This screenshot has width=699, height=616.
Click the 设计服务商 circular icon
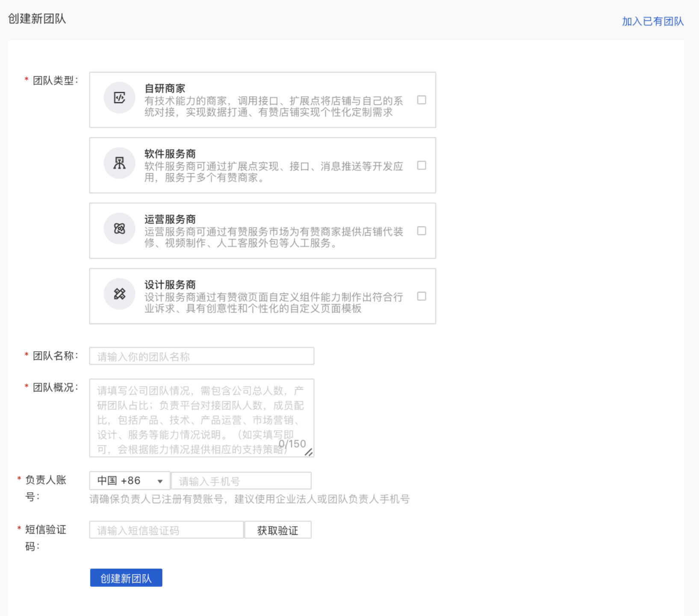pos(120,294)
